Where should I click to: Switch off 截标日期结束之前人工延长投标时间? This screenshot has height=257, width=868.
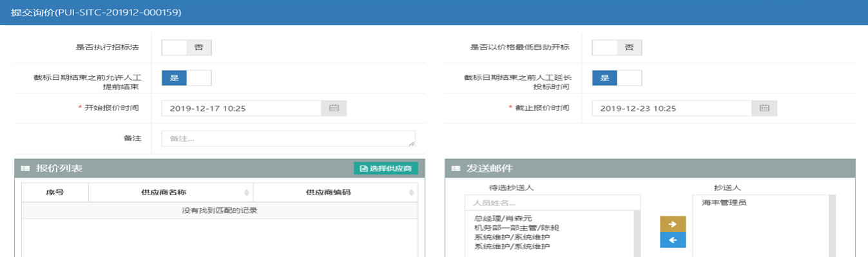[617, 78]
